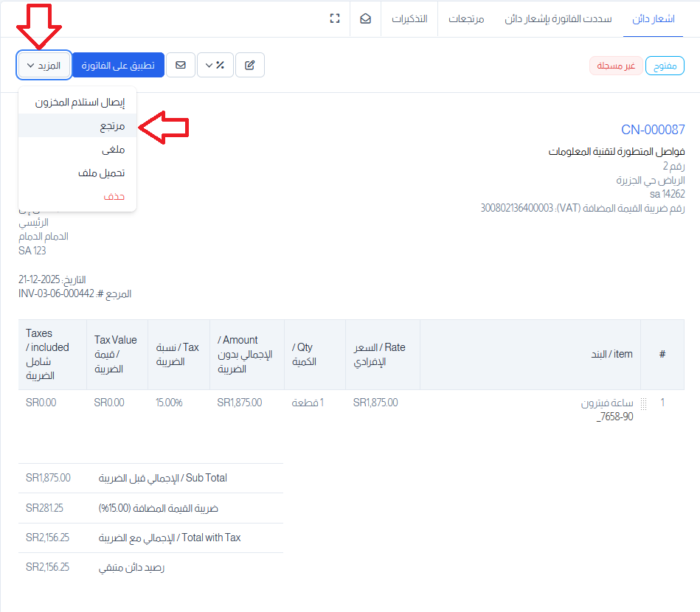Switch to the اشعار دائن tab
Screen dimensions: 700x612
[654, 18]
